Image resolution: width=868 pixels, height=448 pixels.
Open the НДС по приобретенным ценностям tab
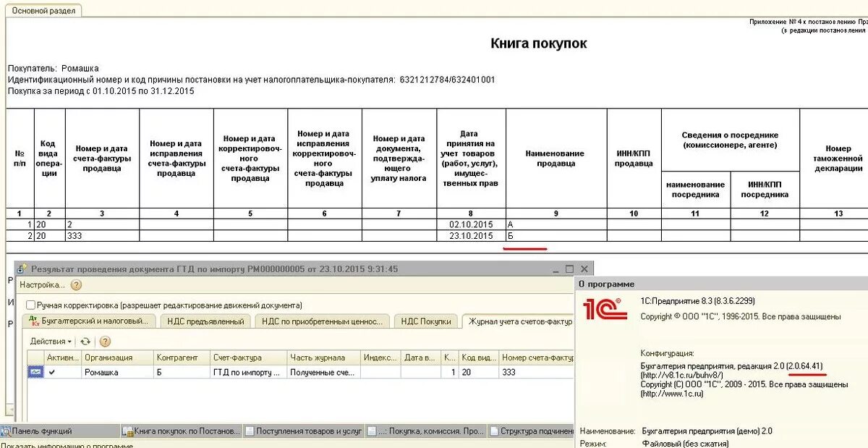pos(322,321)
